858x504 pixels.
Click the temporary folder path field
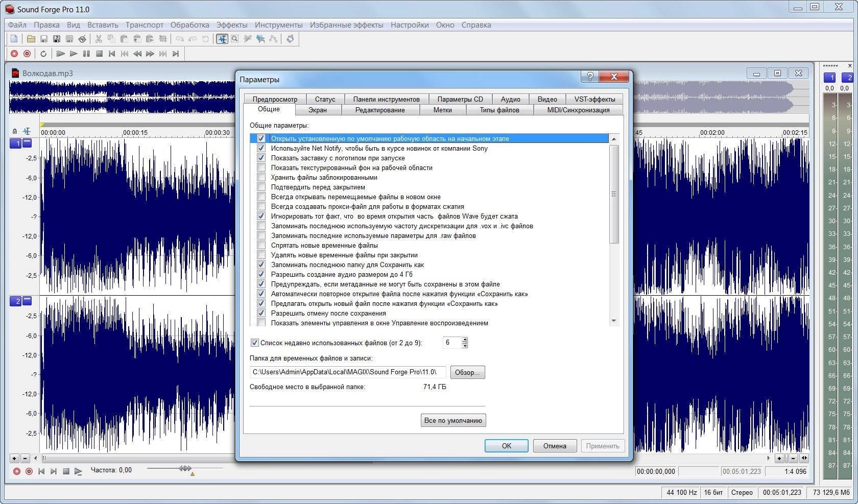(348, 372)
